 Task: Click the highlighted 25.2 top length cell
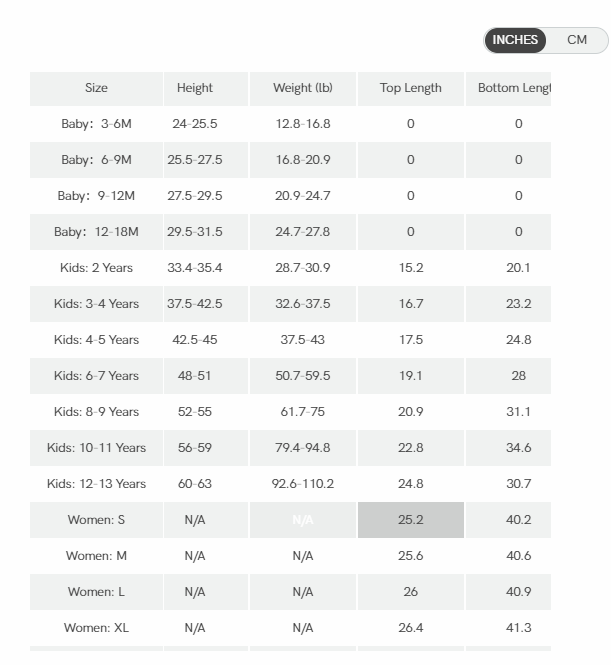click(410, 520)
